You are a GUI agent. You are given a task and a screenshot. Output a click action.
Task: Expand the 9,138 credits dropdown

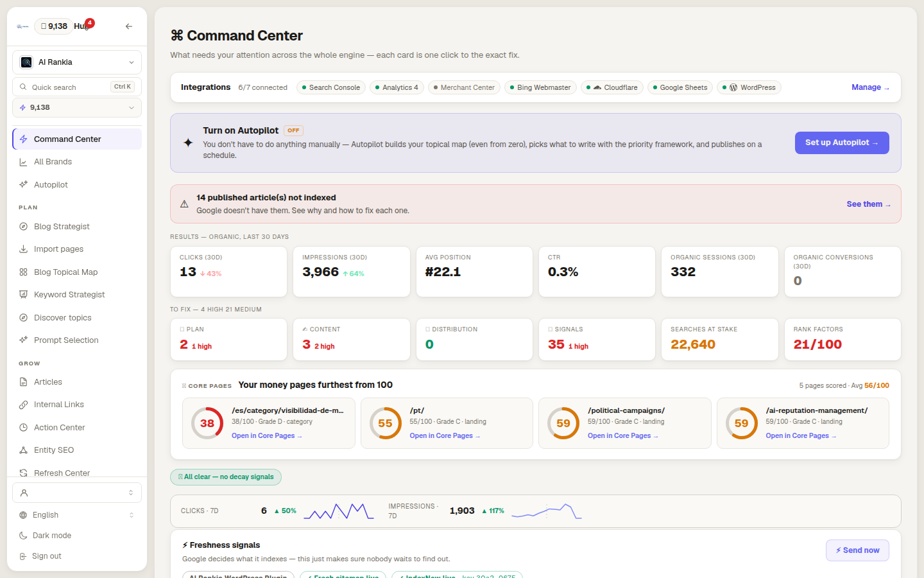(x=77, y=108)
